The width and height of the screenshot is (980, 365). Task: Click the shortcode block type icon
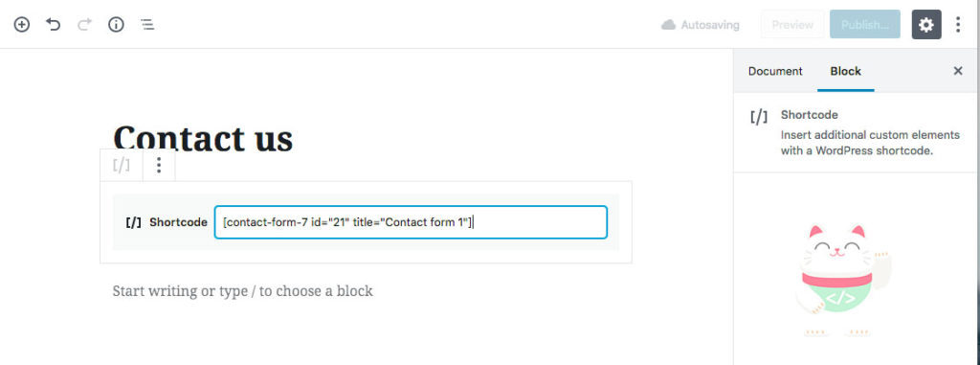[122, 166]
